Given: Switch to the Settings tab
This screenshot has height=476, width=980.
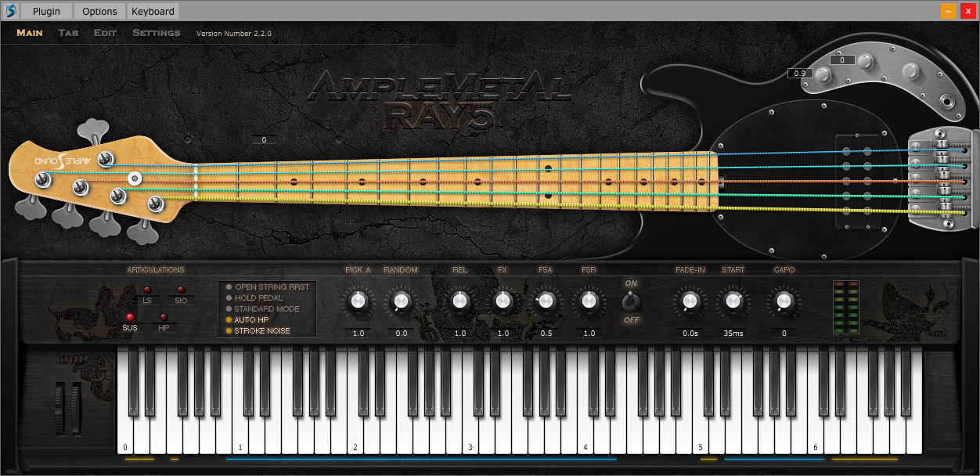Looking at the screenshot, I should pyautogui.click(x=157, y=33).
